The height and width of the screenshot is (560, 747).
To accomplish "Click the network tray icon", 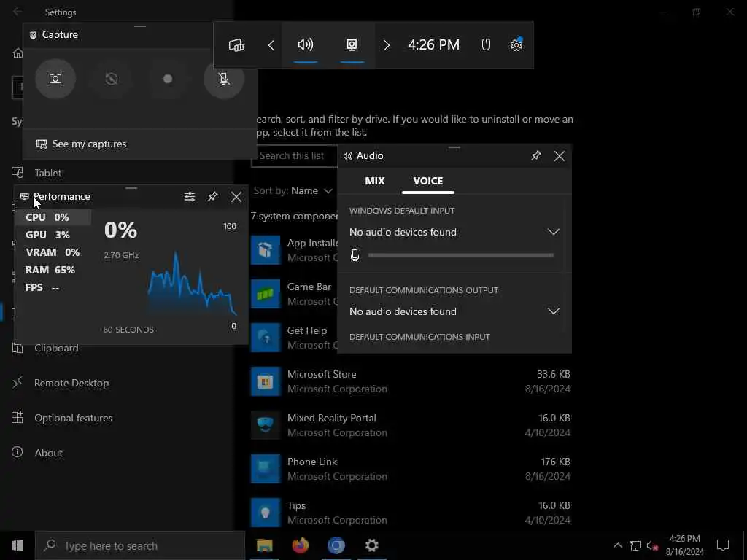I will click(x=635, y=545).
